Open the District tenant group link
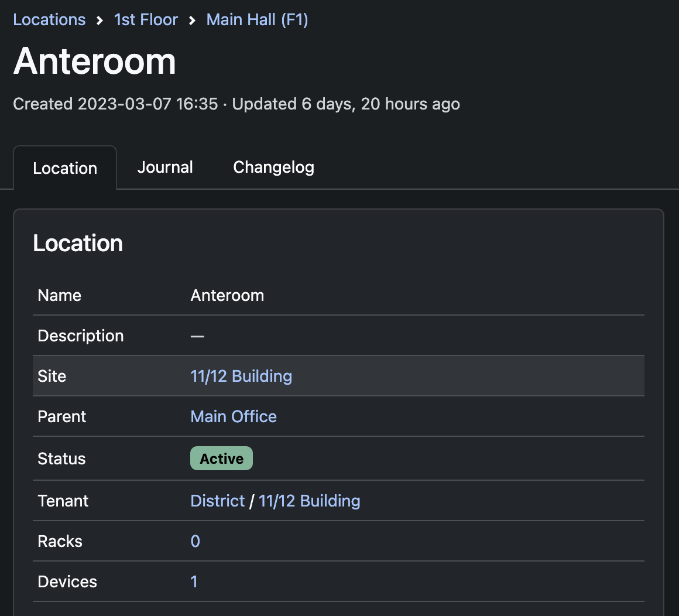The height and width of the screenshot is (616, 679). point(217,501)
